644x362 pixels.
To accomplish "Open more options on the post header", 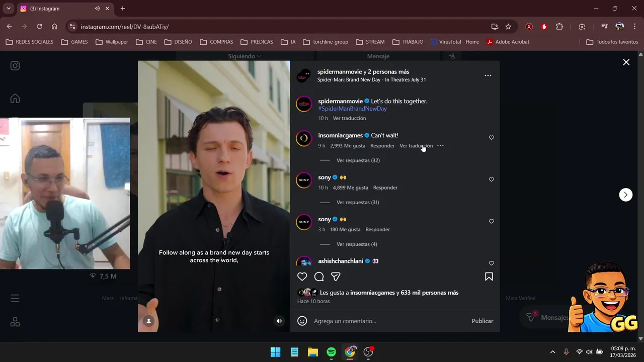I will click(x=488, y=75).
